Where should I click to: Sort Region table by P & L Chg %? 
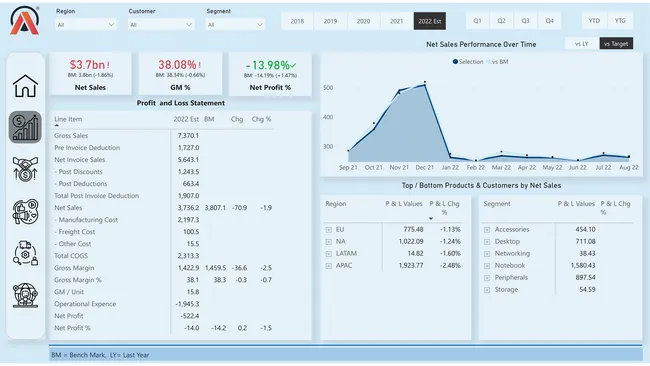[x=444, y=208]
